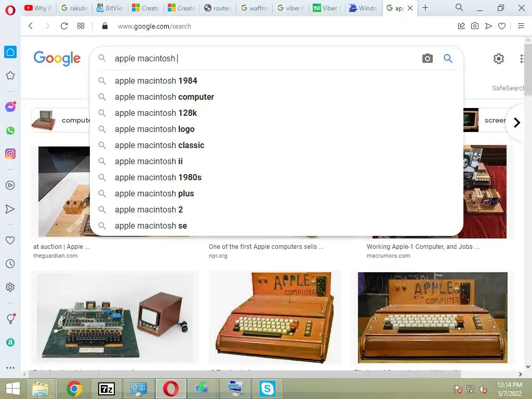Launch Chrome from the taskbar

coord(74,389)
